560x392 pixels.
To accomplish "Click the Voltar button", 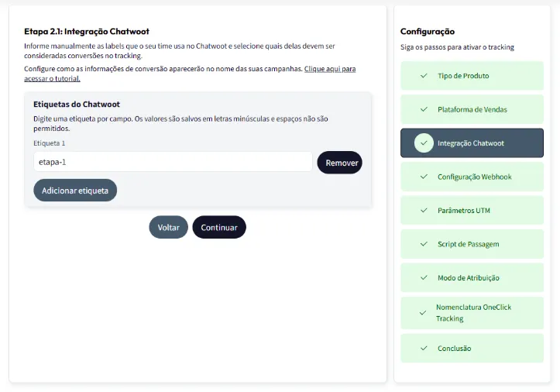I will [168, 227].
